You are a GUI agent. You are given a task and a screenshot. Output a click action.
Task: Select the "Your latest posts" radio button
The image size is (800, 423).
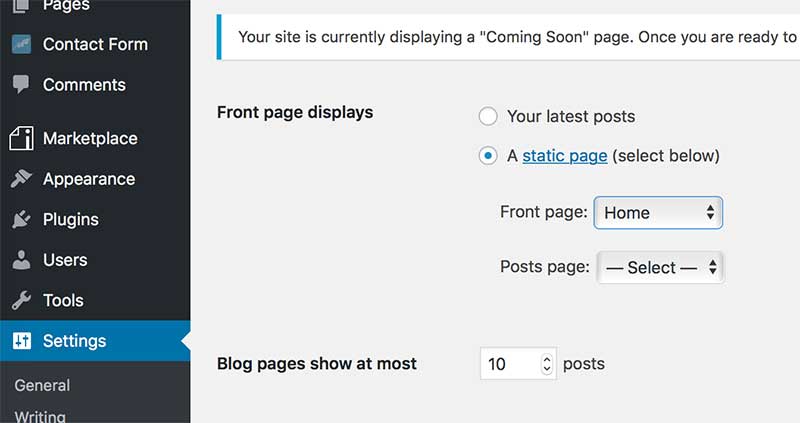[488, 117]
